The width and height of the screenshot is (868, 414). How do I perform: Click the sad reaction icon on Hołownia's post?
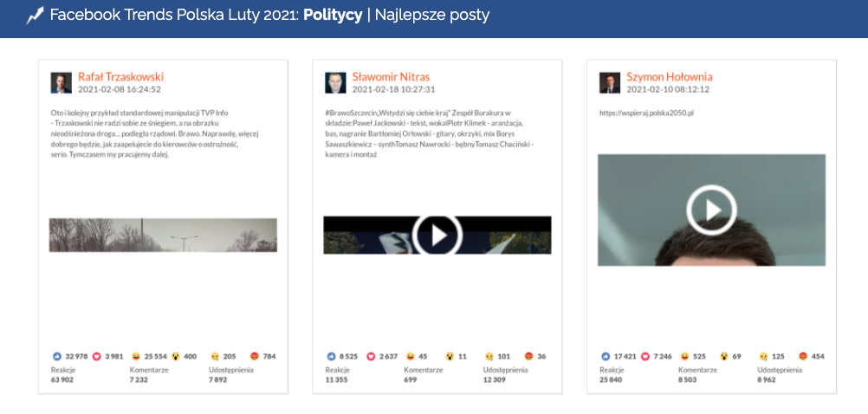click(x=764, y=356)
